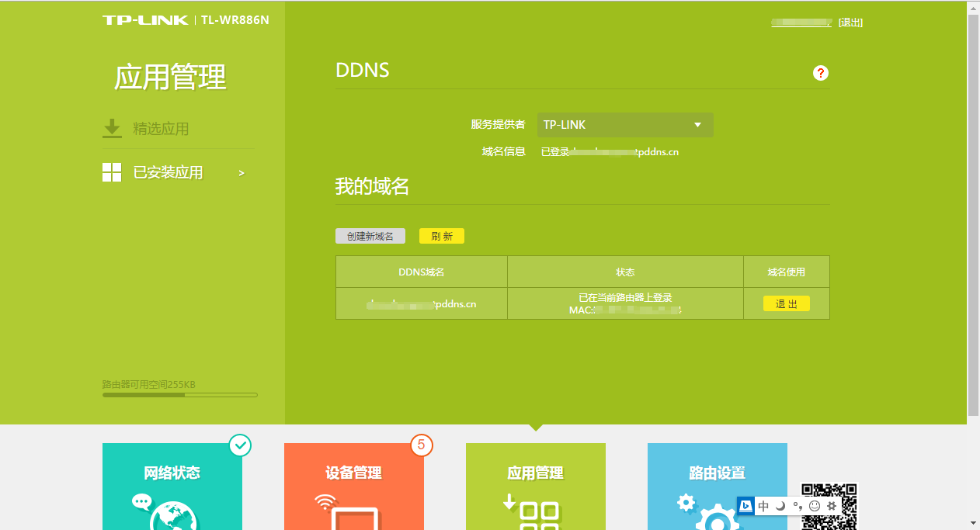Click the Bing logo on the IME toolbar
The image size is (980, 530).
point(746,506)
